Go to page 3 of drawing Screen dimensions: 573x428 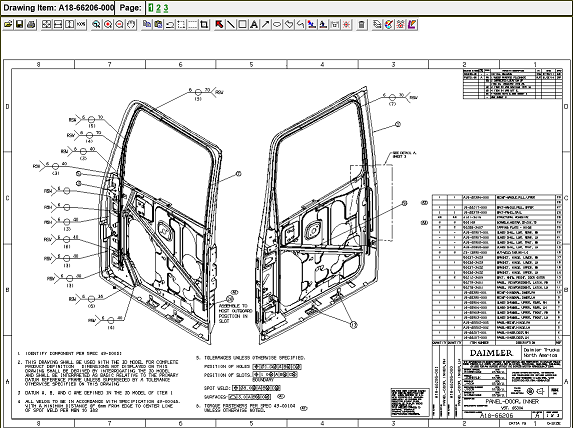(x=166, y=8)
